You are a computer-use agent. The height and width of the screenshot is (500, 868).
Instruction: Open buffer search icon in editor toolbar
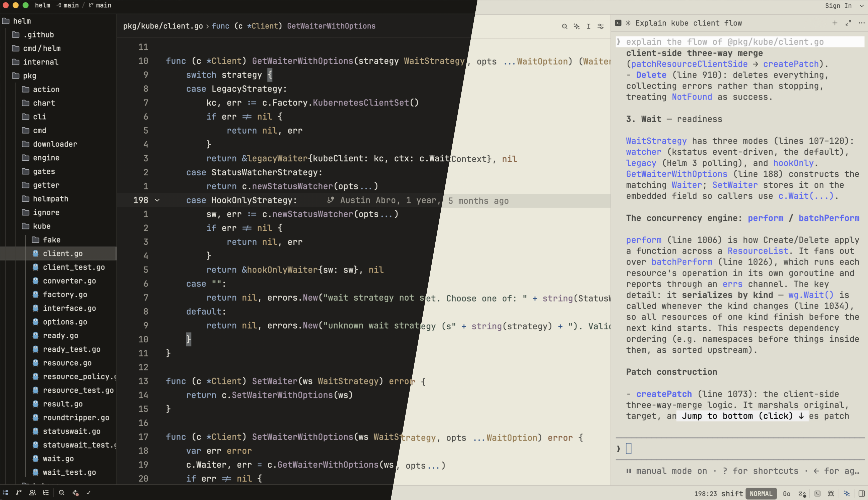coord(565,26)
